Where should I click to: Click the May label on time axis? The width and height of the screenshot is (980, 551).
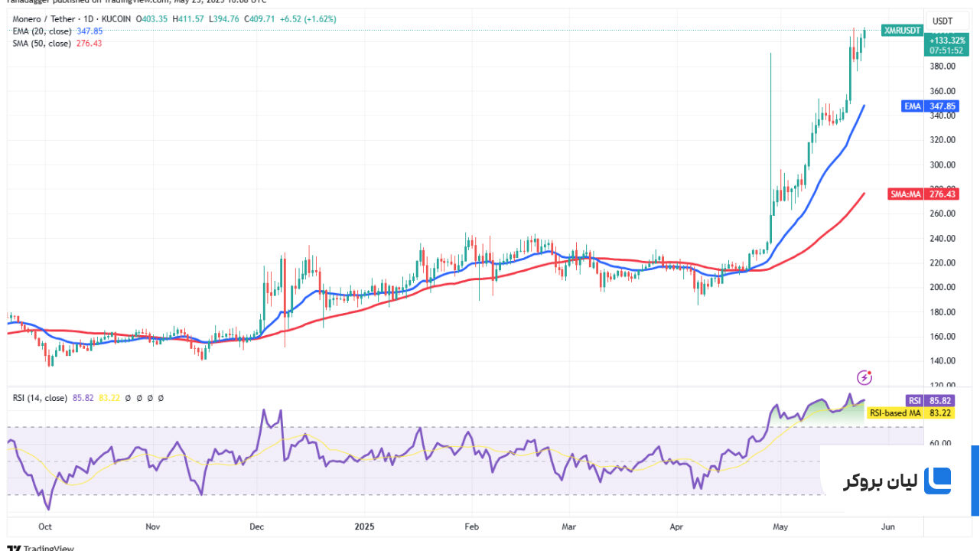tap(780, 527)
